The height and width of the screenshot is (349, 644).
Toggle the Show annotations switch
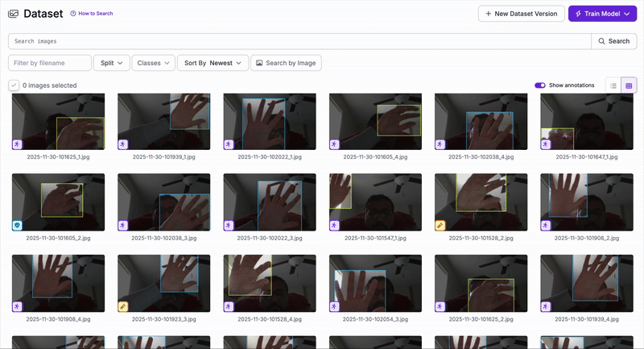539,85
